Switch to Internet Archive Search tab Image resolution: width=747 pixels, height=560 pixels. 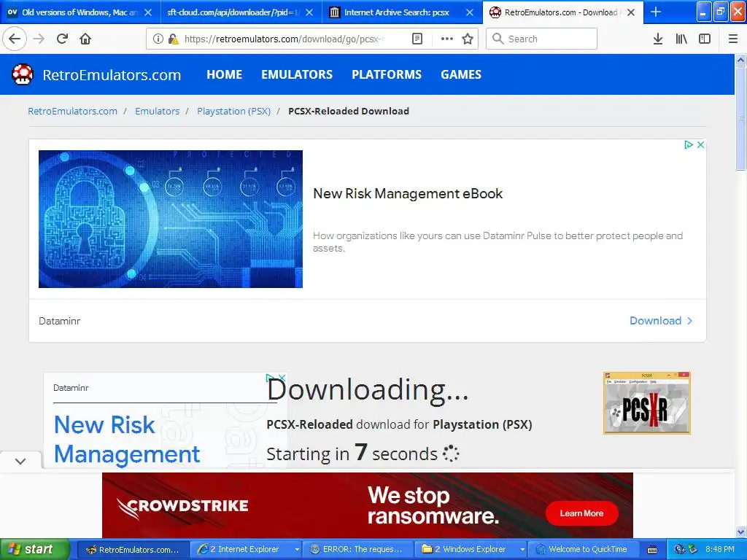click(x=396, y=12)
